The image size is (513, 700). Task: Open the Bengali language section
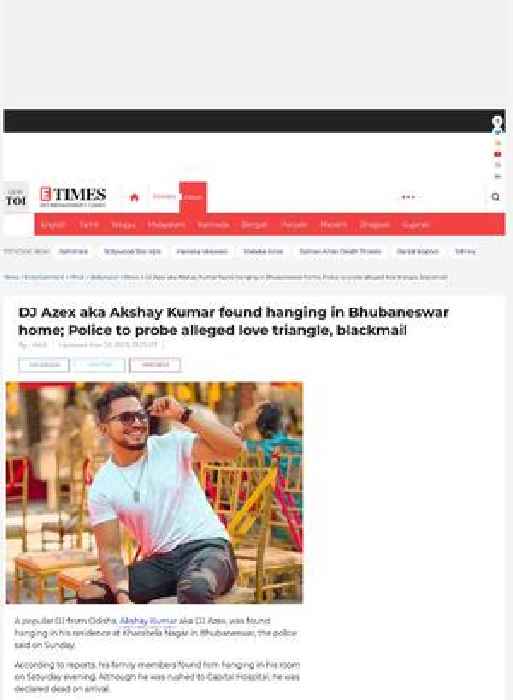pos(254,225)
